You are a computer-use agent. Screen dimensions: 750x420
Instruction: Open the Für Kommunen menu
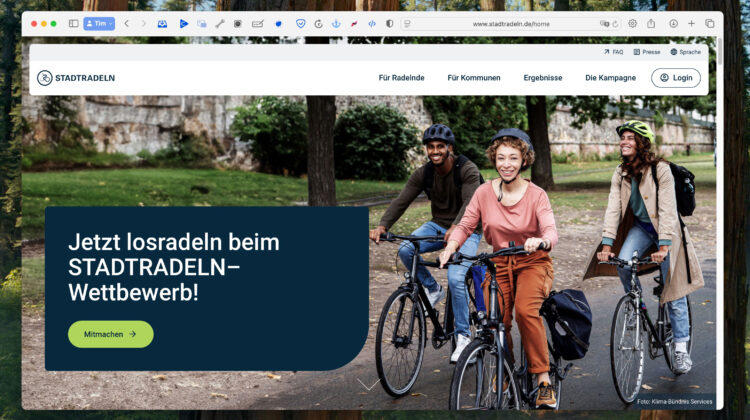coord(474,77)
